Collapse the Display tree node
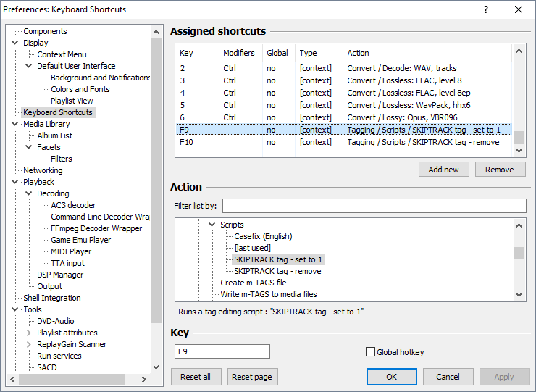 [x=15, y=43]
